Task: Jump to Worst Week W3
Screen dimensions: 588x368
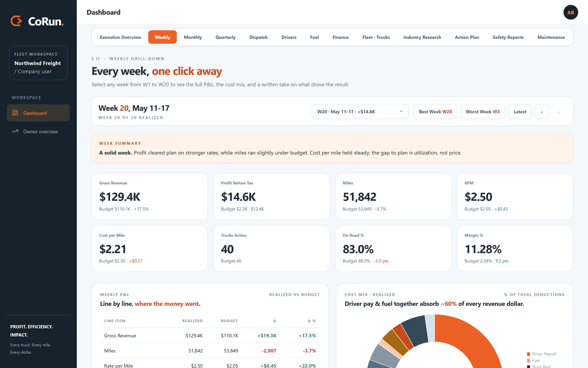Action: (x=483, y=112)
